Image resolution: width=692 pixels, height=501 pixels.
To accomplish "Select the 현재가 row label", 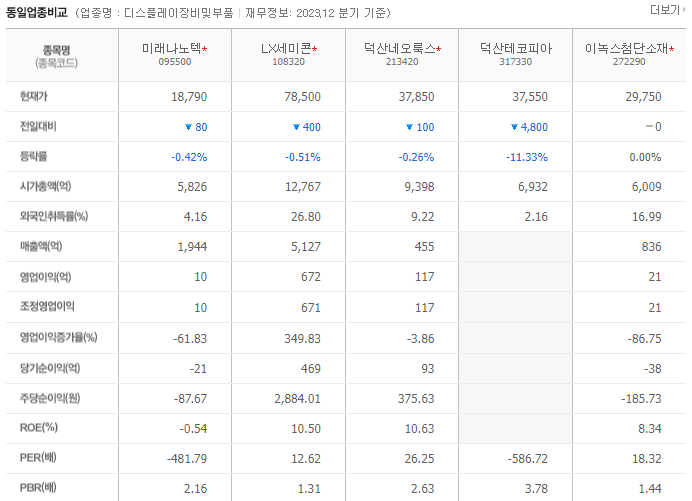I will tap(34, 96).
